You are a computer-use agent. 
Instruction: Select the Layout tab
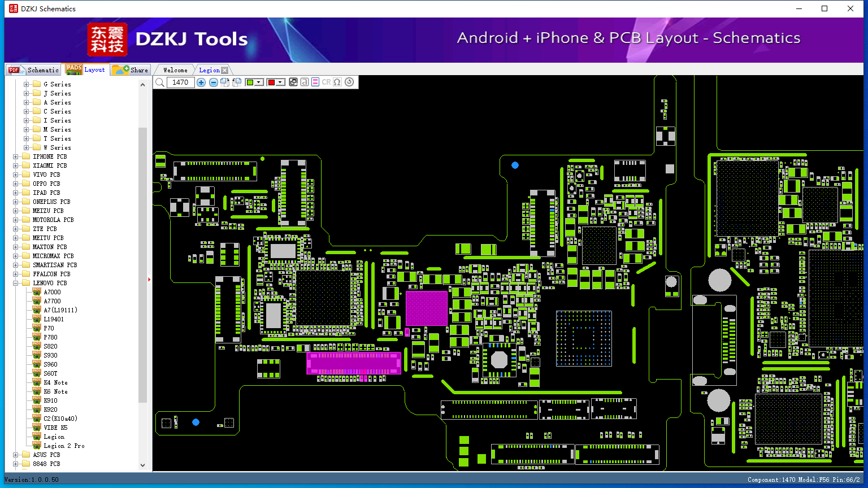(85, 69)
